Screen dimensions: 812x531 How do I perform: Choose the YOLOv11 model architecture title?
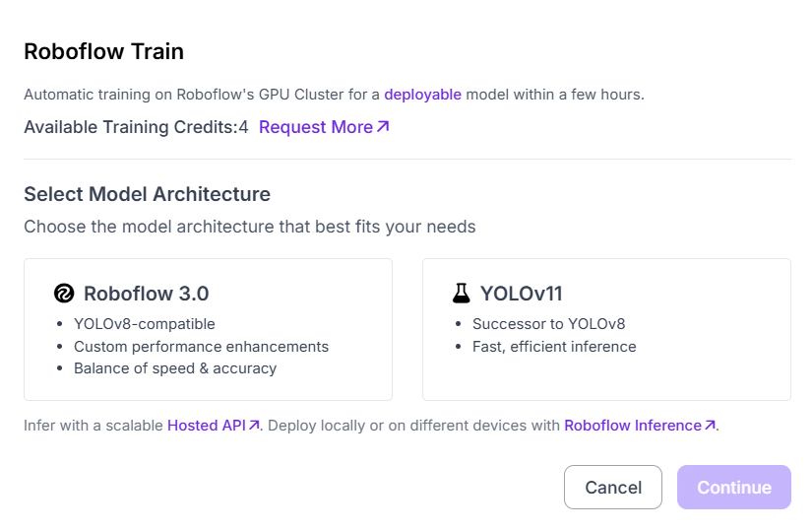click(521, 294)
